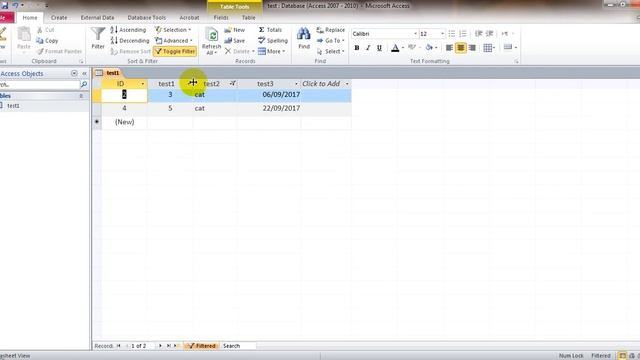
Task: Open the Access Objects pane menu
Action: (74, 73)
